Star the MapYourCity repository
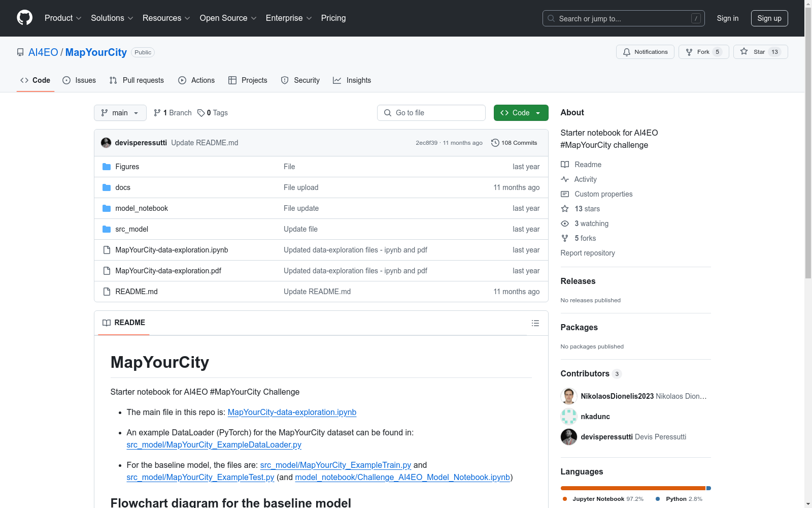The image size is (812, 508). tap(760, 52)
